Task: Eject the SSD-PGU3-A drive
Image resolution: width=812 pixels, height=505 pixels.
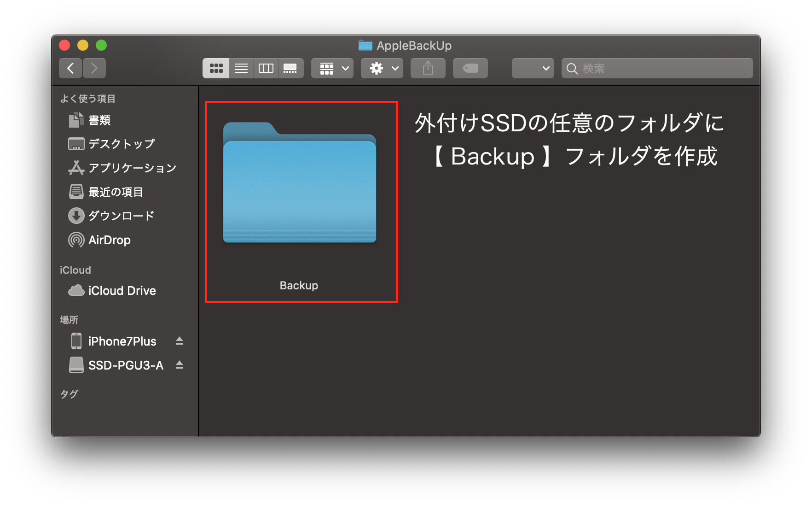Action: pos(180,365)
